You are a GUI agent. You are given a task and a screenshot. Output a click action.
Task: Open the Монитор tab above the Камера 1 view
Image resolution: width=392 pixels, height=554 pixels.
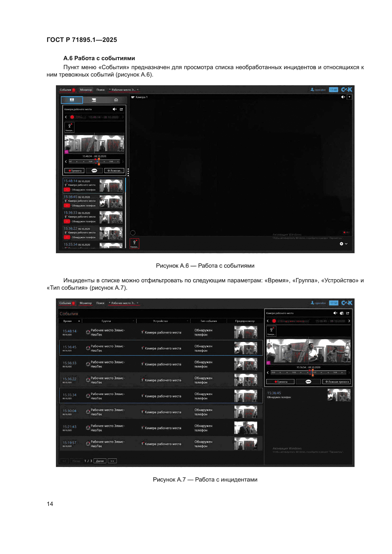(86, 90)
